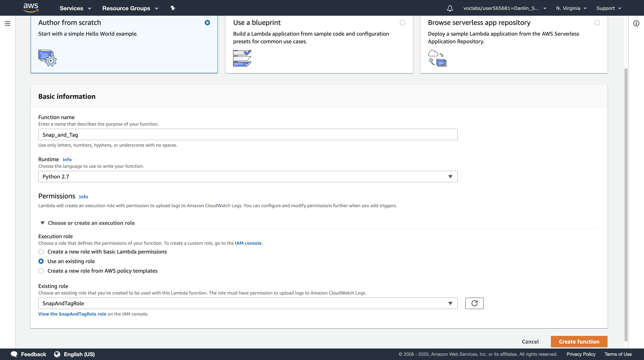Click the Feedback speech bubble icon
The height and width of the screenshot is (360, 644).
pos(14,354)
